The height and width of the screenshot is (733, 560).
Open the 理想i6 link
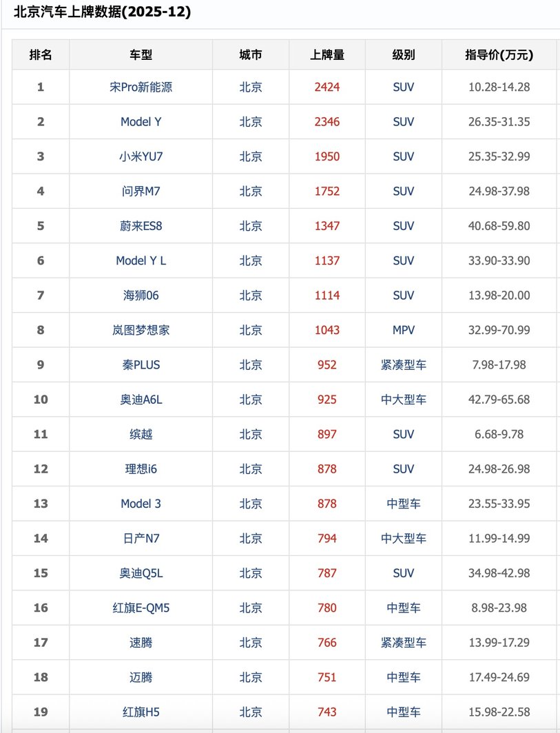coord(141,469)
